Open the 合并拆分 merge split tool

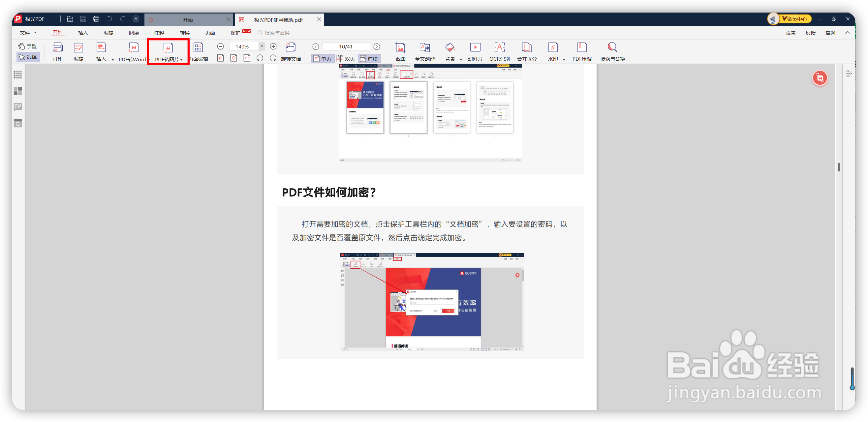(527, 47)
